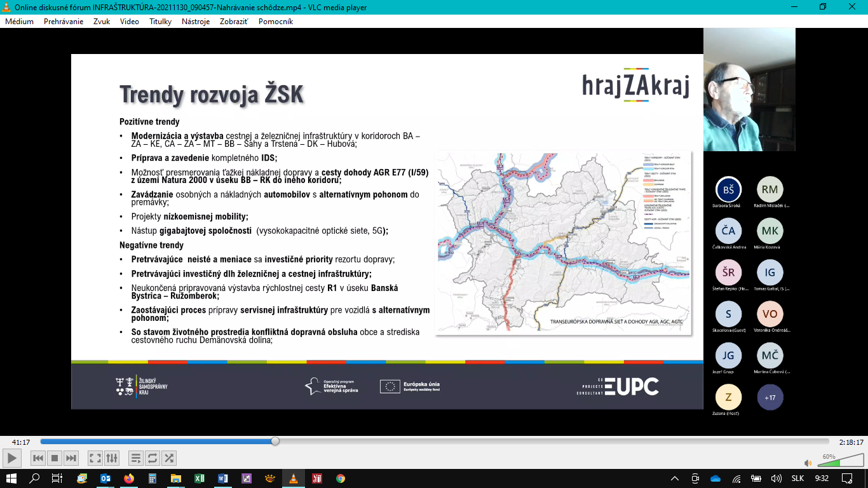Open the Nástroje menu
Screen dimensions: 868x488
[195, 21]
